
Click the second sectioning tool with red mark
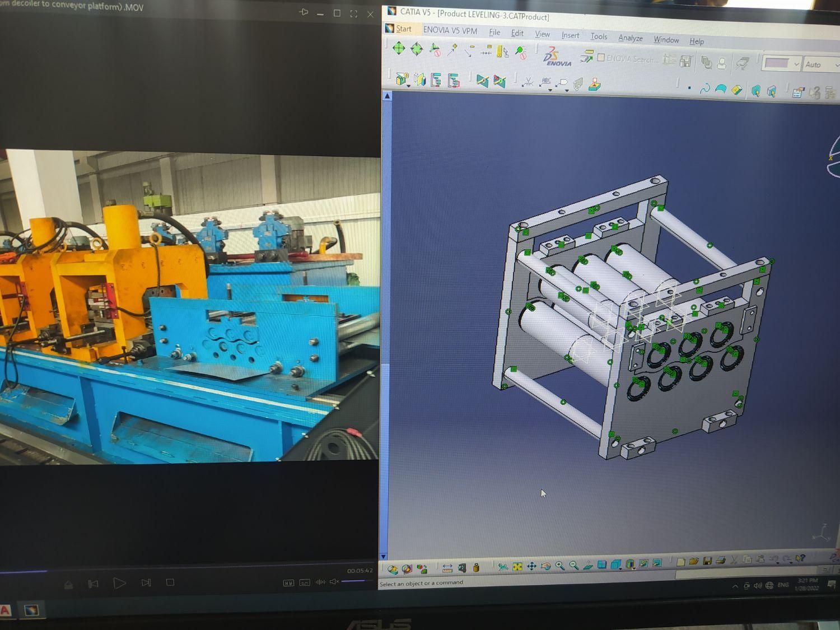click(500, 82)
